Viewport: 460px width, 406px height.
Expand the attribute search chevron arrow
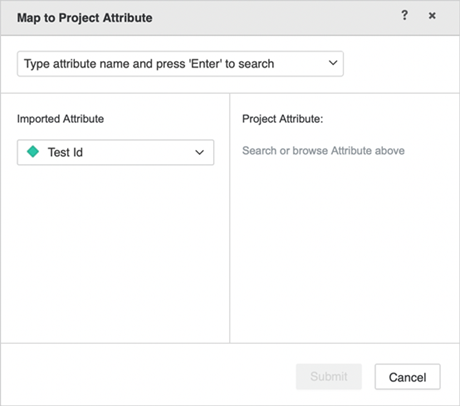[x=333, y=63]
